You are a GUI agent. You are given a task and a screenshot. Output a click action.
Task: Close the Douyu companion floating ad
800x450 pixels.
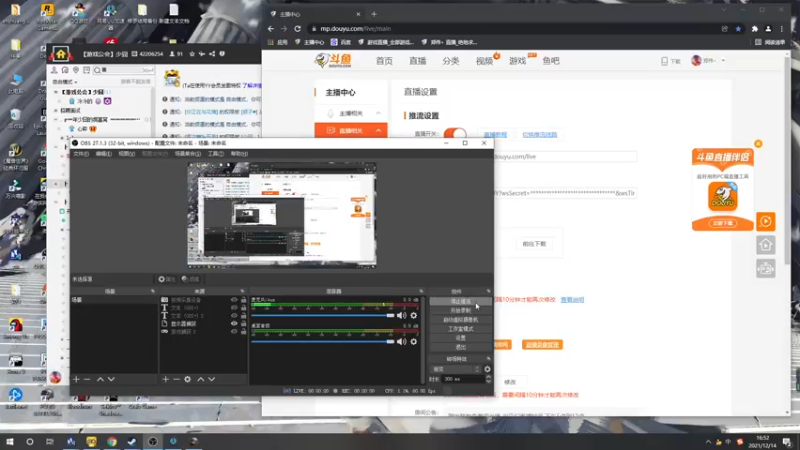[x=758, y=144]
